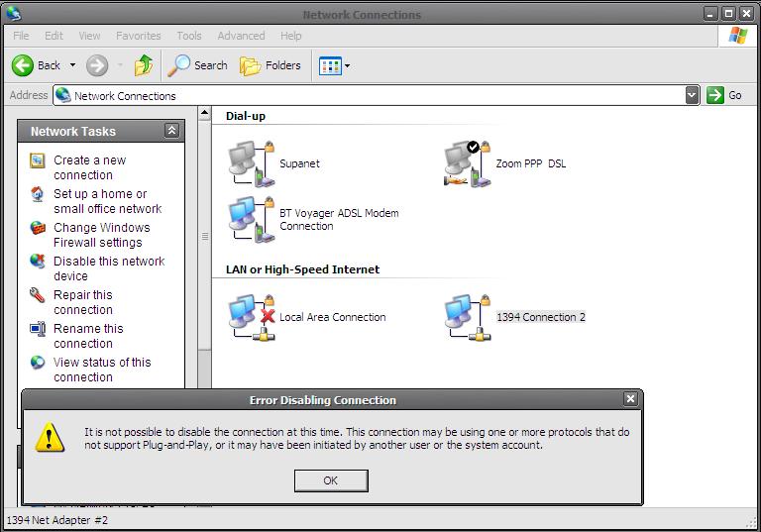Open the Favorites menu
The image size is (761, 532).
tap(139, 36)
